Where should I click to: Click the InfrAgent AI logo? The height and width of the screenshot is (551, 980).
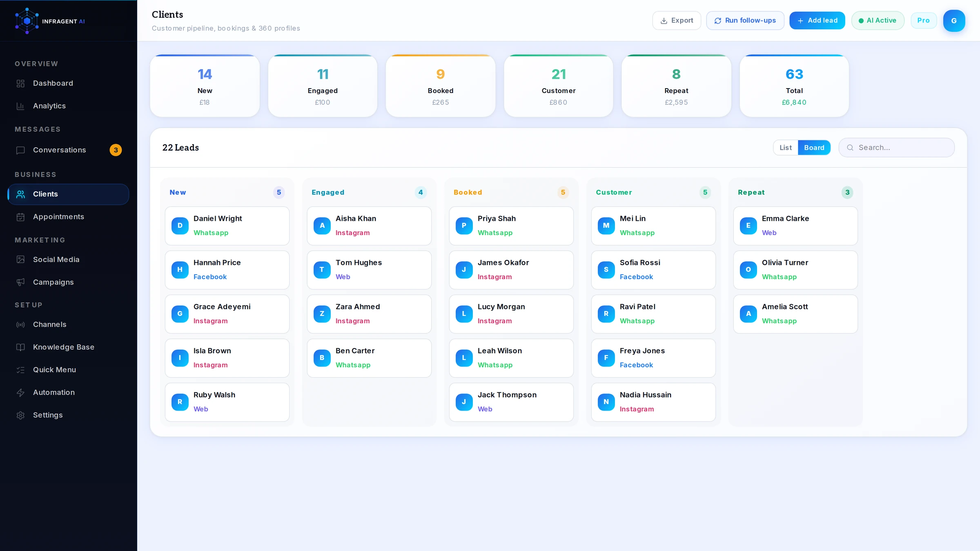[50, 21]
